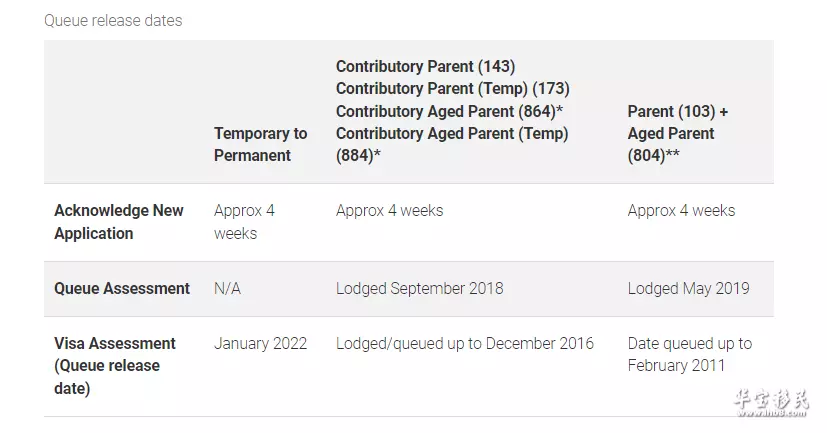The height and width of the screenshot is (433, 827).
Task: Click the 'Queue Assessment' row label
Action: point(122,288)
